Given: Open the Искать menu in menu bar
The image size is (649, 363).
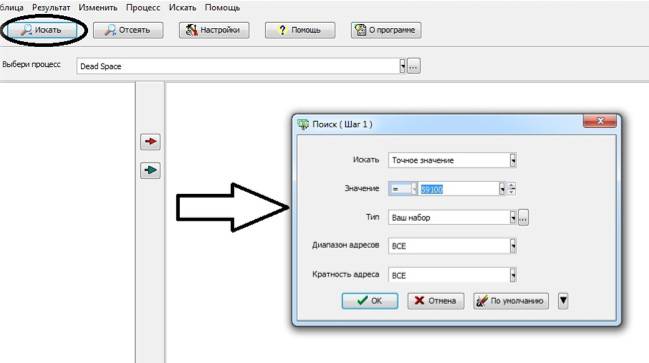Looking at the screenshot, I should [182, 7].
